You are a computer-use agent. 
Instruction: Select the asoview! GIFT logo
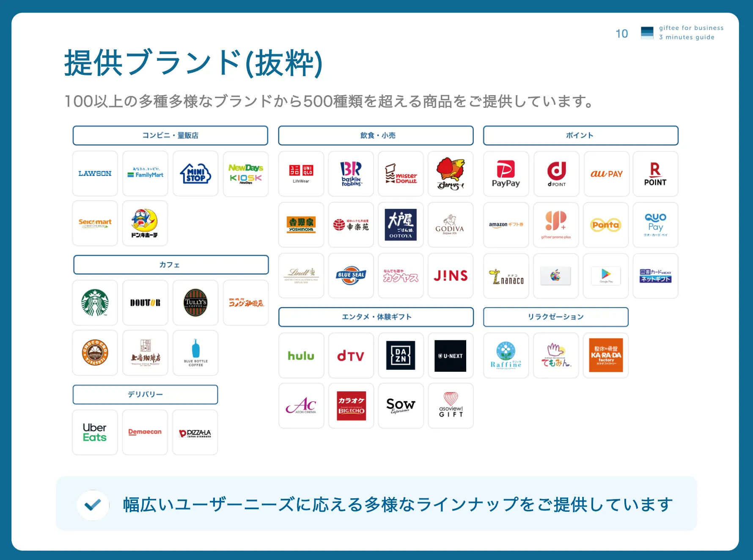[x=451, y=405]
